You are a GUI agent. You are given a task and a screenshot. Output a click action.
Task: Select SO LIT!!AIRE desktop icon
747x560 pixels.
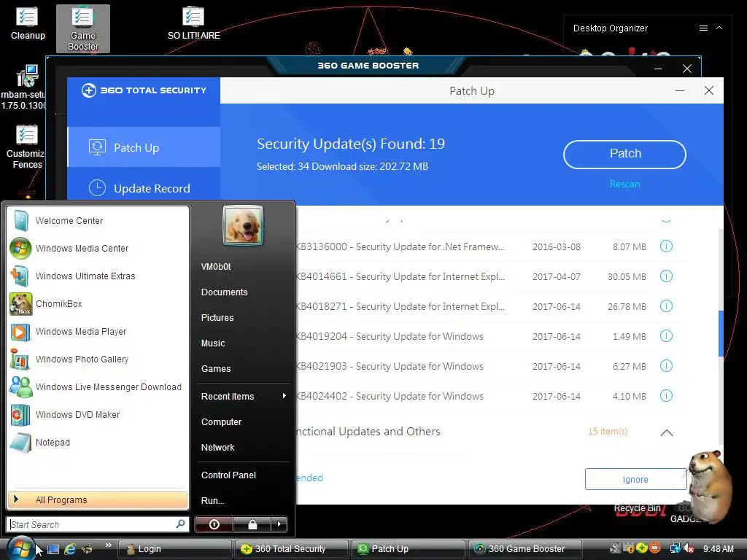(193, 23)
